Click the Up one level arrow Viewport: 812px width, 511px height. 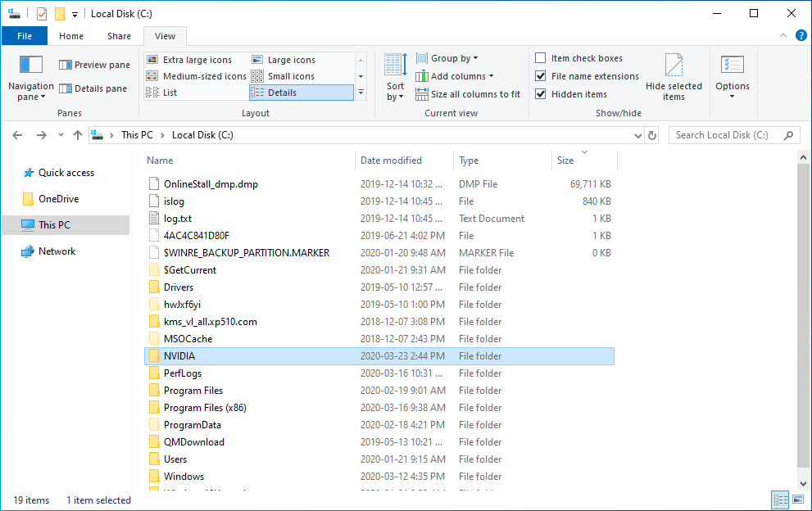point(78,135)
